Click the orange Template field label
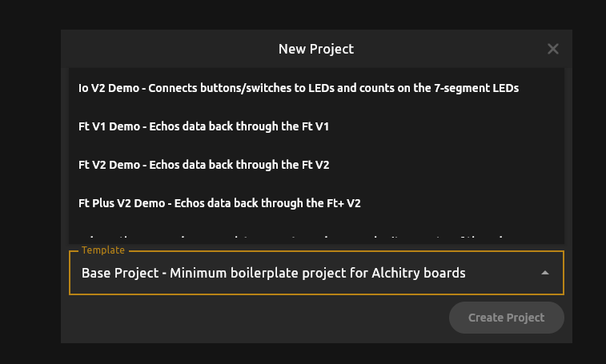This screenshot has width=606, height=364. (102, 250)
